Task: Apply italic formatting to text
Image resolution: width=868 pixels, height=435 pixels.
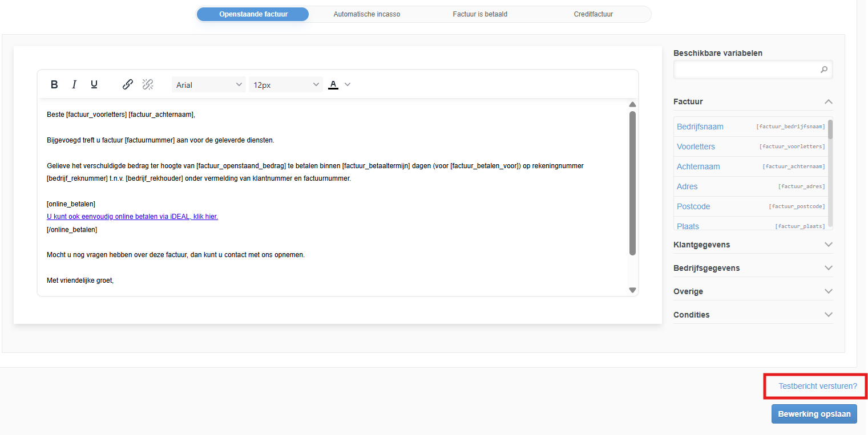Action: [74, 84]
